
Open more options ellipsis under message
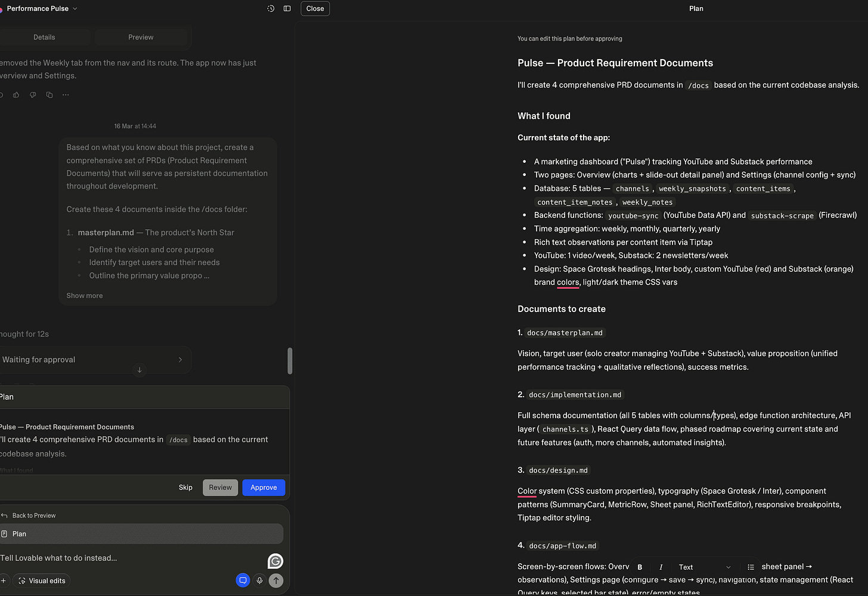pos(66,95)
